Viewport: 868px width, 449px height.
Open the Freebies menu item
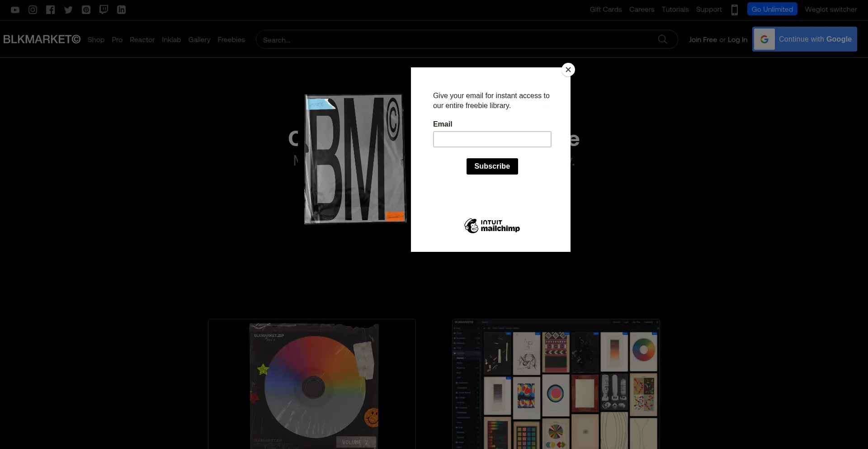pyautogui.click(x=231, y=40)
